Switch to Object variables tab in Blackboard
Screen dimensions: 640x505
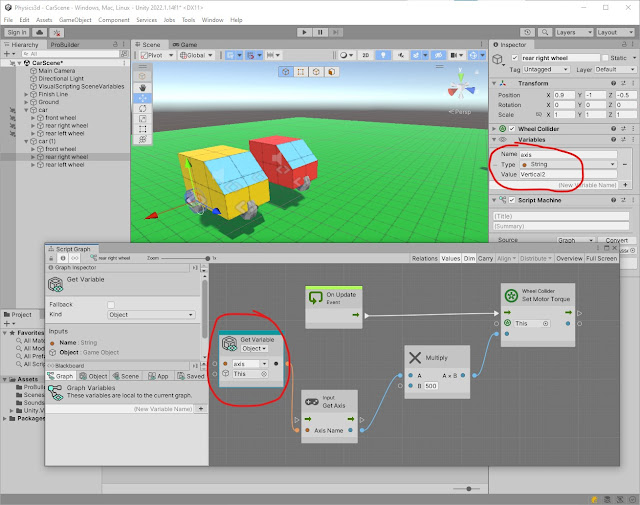pyautogui.click(x=93, y=376)
